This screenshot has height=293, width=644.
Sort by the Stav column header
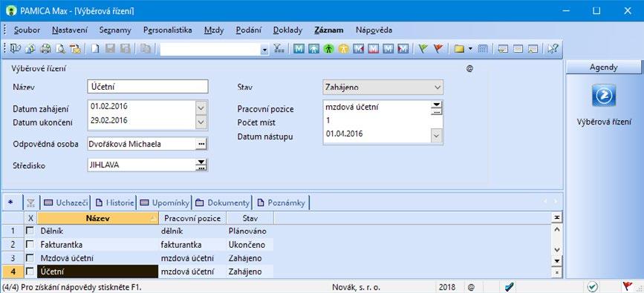tap(250, 218)
